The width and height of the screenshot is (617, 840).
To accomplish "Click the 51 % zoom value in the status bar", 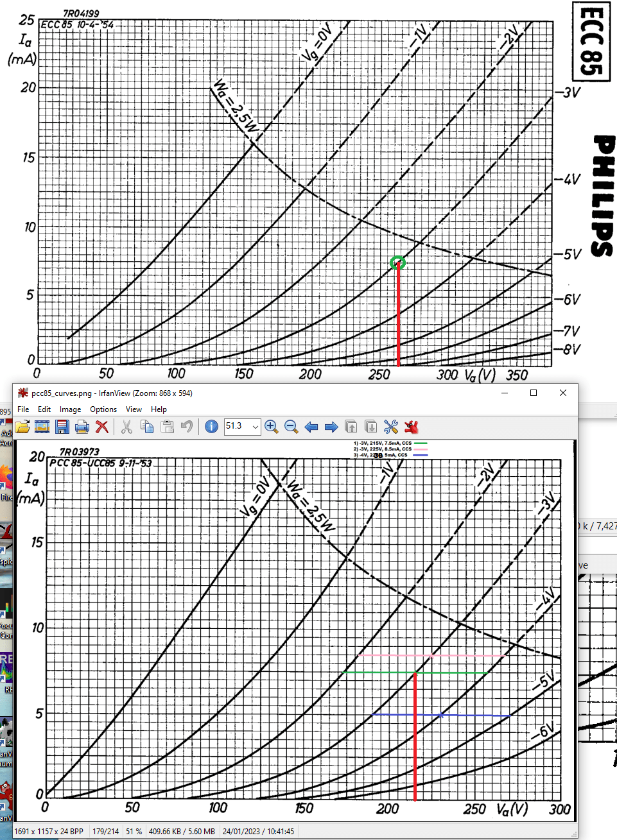I will point(134,831).
